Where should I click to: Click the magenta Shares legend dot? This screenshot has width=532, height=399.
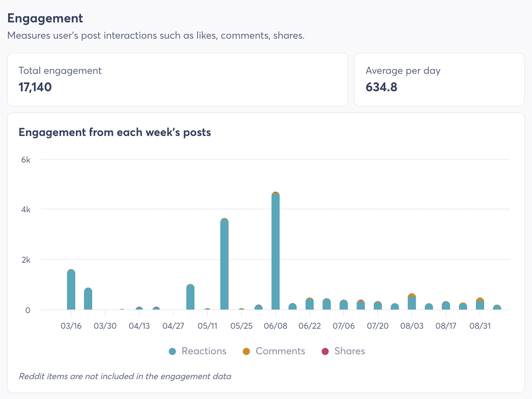pos(325,352)
